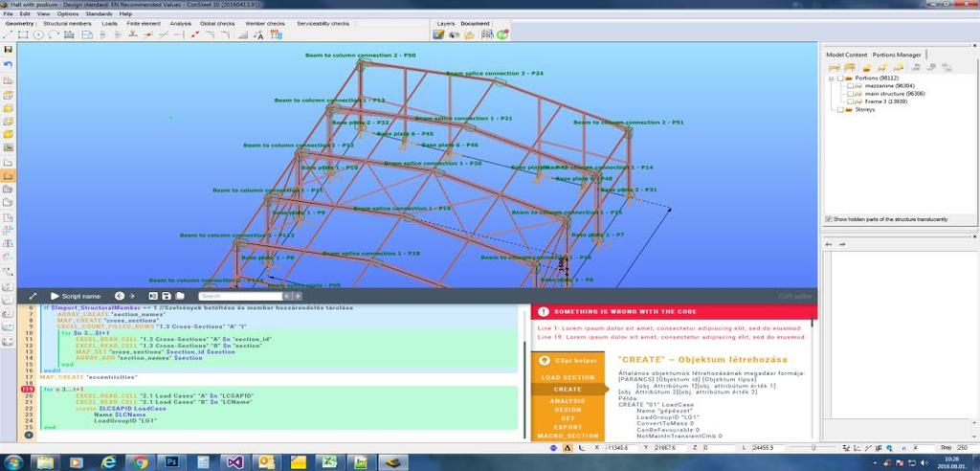
Task: Open Visual Studio from Windows taskbar
Action: click(x=235, y=462)
